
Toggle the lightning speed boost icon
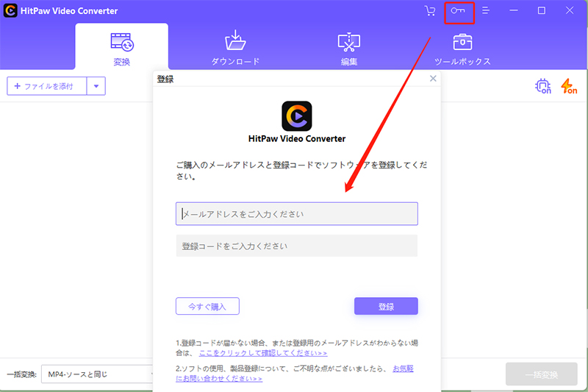pos(569,86)
